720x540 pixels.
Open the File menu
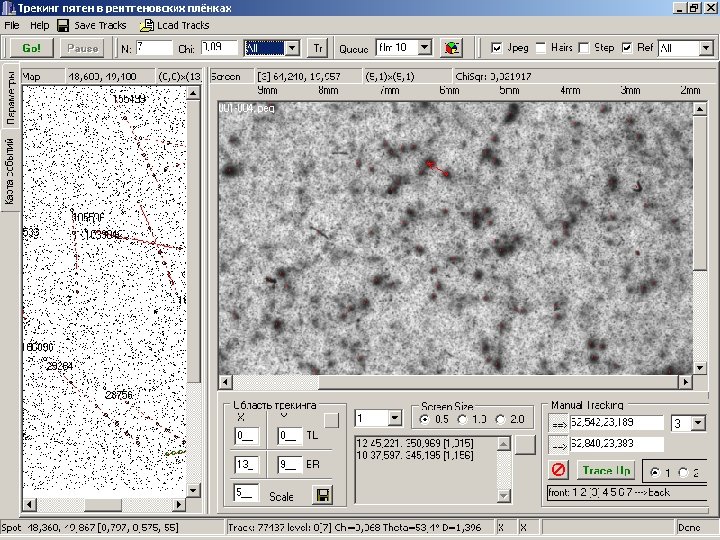pyautogui.click(x=12, y=25)
